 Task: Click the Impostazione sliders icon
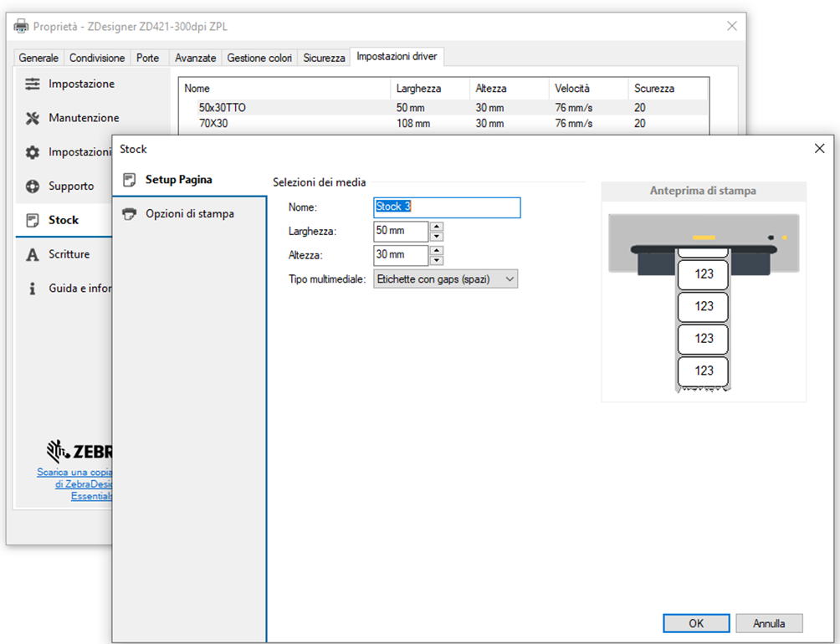coord(33,84)
